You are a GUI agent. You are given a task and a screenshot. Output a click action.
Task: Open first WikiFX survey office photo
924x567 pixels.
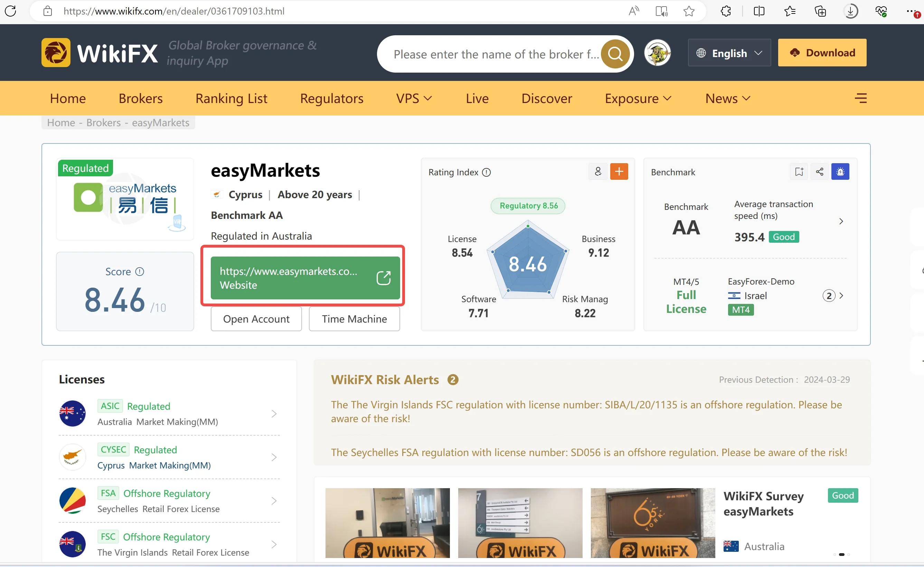(x=387, y=523)
